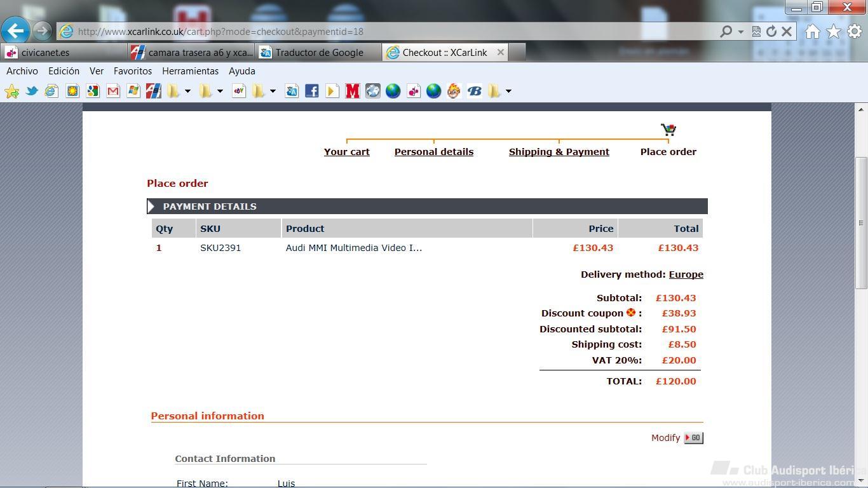Click the page scrollbar up arrow
This screenshot has height=488, width=868.
862,109
